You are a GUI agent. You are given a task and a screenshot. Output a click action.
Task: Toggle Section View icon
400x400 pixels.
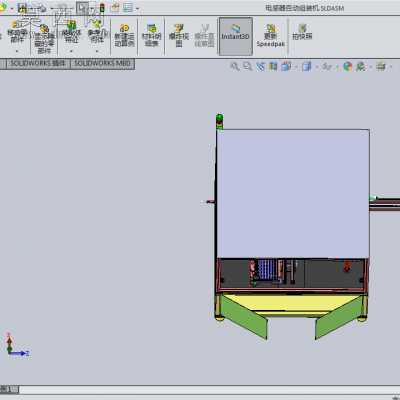[273, 66]
